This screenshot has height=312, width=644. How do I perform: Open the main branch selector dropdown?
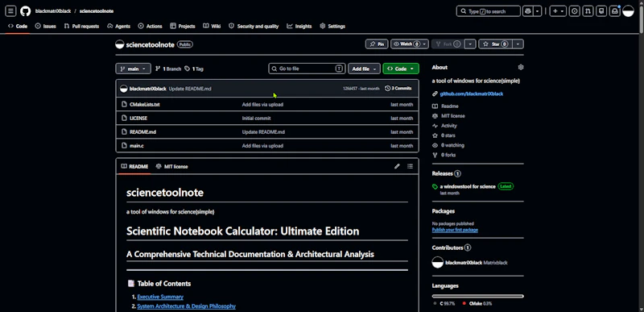pos(133,69)
